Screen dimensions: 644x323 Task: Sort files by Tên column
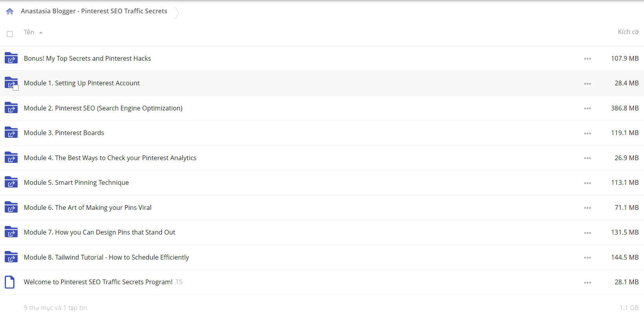[29, 32]
